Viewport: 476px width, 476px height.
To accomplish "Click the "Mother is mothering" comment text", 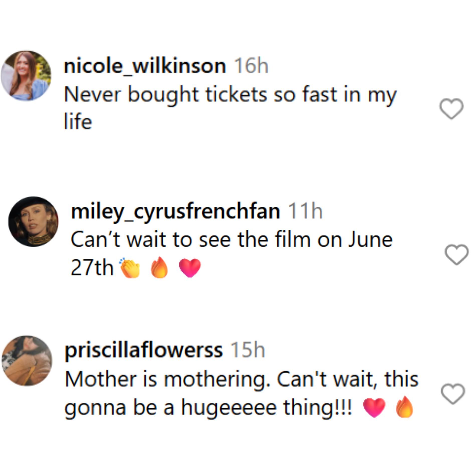I will point(241,379).
